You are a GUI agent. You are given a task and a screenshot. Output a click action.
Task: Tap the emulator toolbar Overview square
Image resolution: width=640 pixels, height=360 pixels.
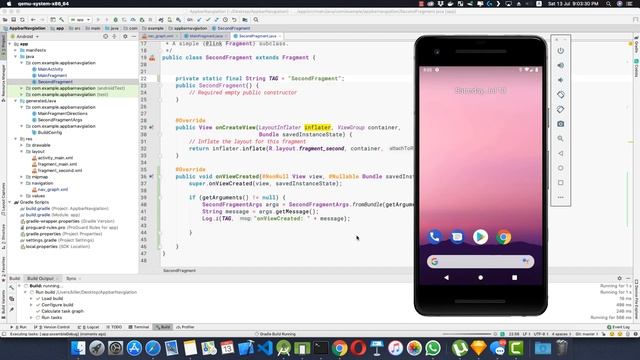[560, 183]
